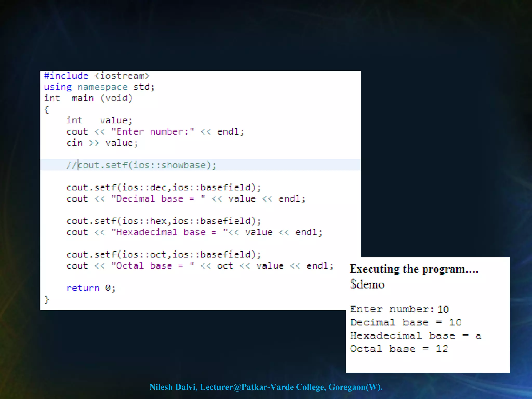Click the Hexadecimal base = a output
This screenshot has height=399, width=532.
(416, 336)
